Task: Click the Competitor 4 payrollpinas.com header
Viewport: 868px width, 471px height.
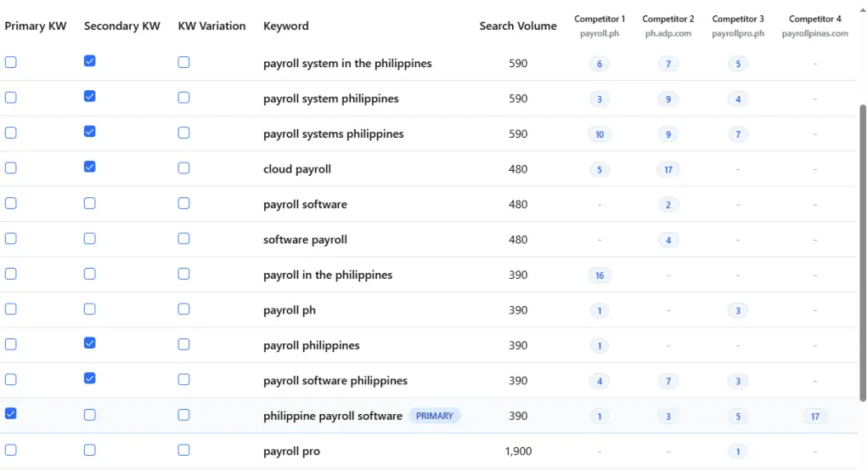Action: pyautogui.click(x=814, y=26)
